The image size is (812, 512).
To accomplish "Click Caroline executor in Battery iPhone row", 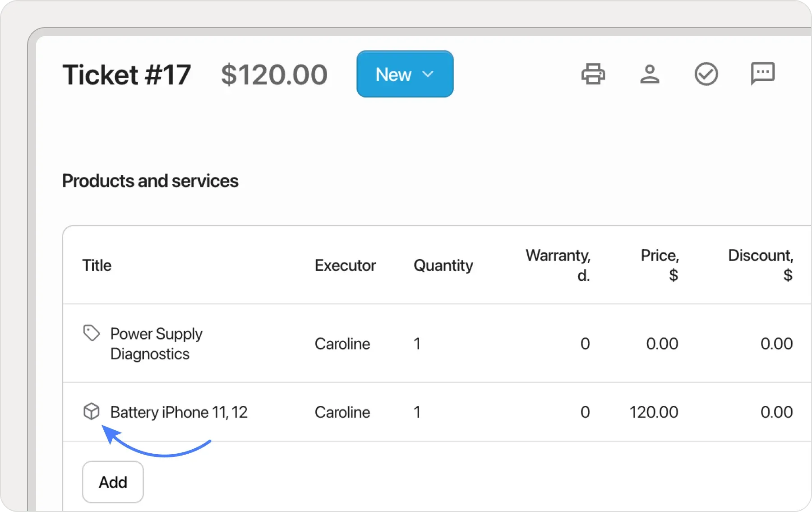I will [x=342, y=412].
